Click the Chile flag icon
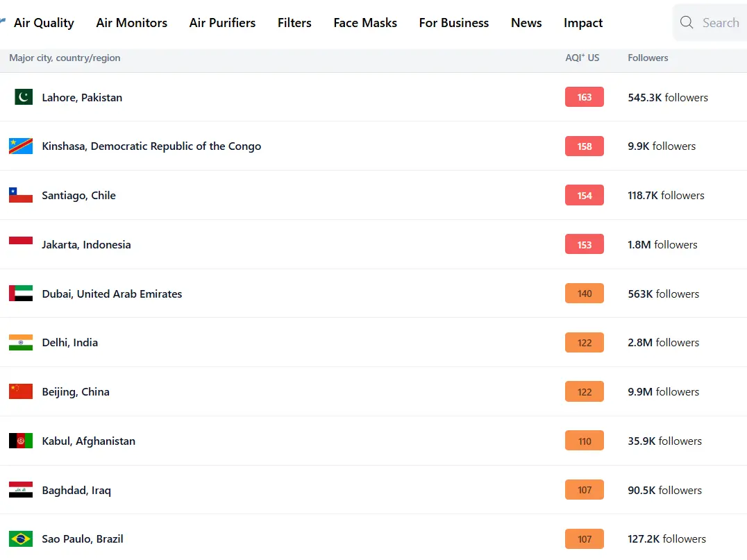 (x=21, y=195)
